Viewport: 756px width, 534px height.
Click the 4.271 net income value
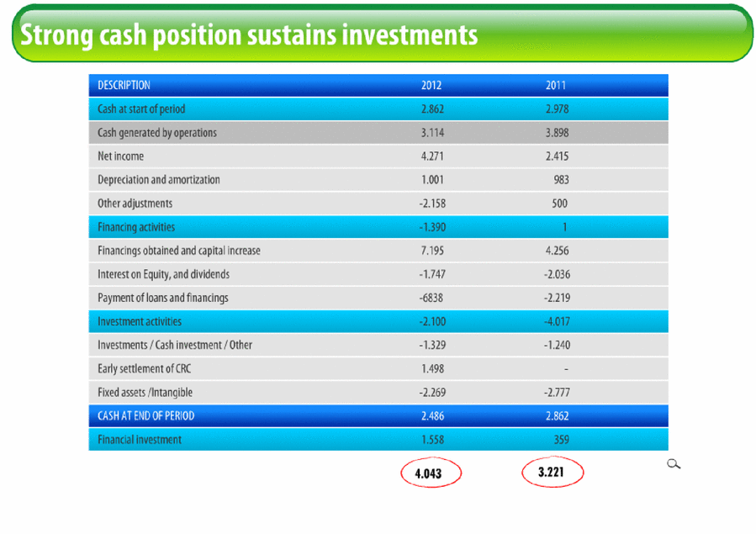[x=432, y=156]
